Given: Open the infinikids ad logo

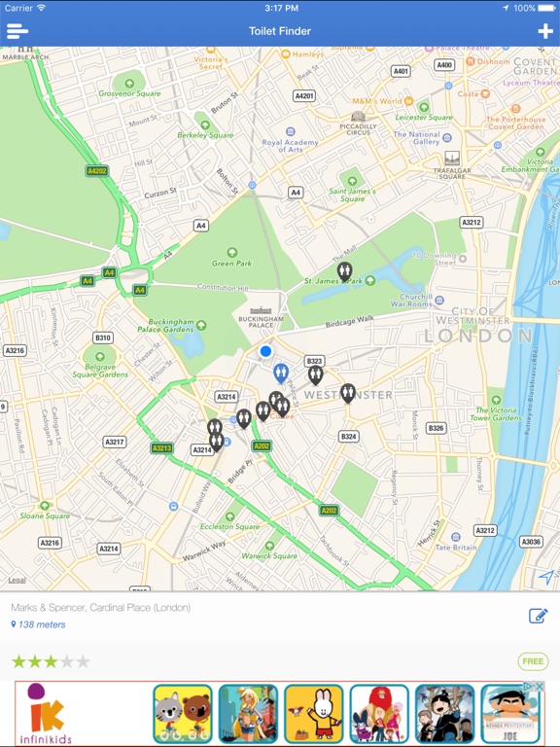Looking at the screenshot, I should click(x=47, y=714).
